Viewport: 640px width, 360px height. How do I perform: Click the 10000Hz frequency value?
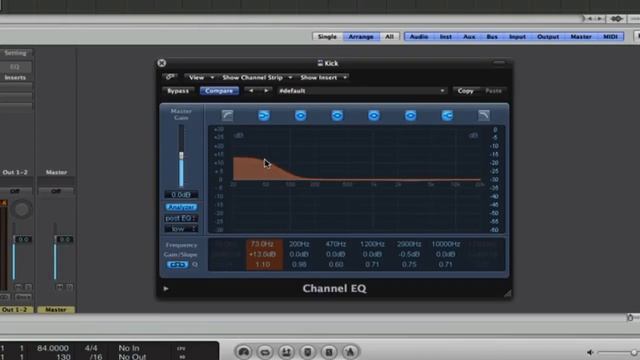point(446,244)
